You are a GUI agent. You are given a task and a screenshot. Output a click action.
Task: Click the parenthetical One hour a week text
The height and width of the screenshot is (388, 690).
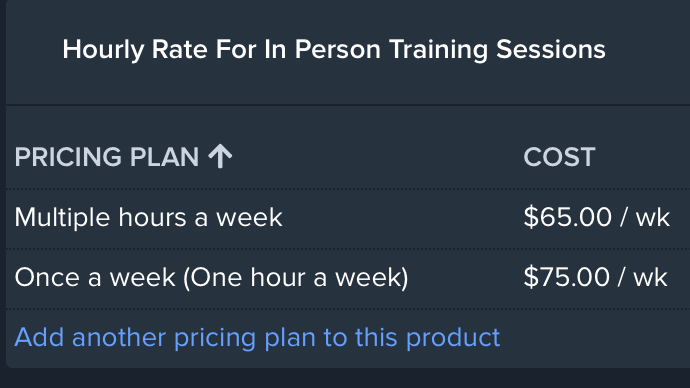(x=296, y=278)
